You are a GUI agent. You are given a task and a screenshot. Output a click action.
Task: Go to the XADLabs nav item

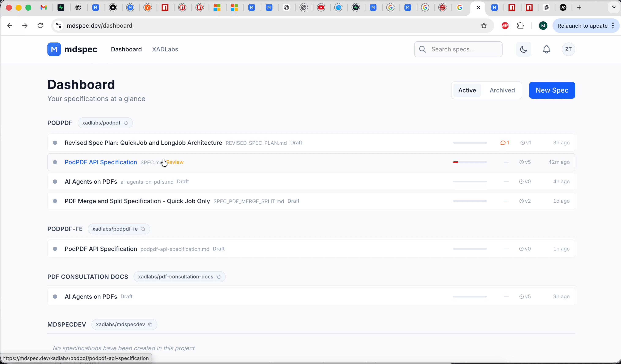pyautogui.click(x=165, y=49)
